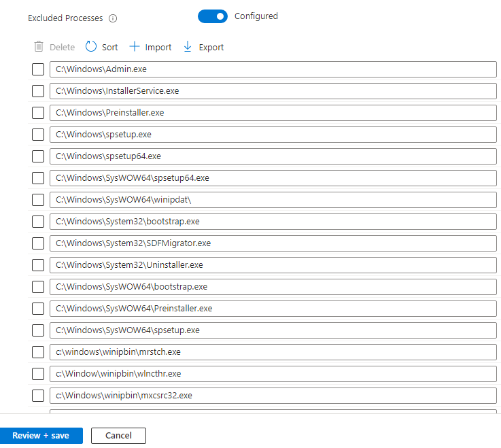Check the box for C:\Windows\Admin.exe
This screenshot has width=501, height=448.
pos(38,69)
